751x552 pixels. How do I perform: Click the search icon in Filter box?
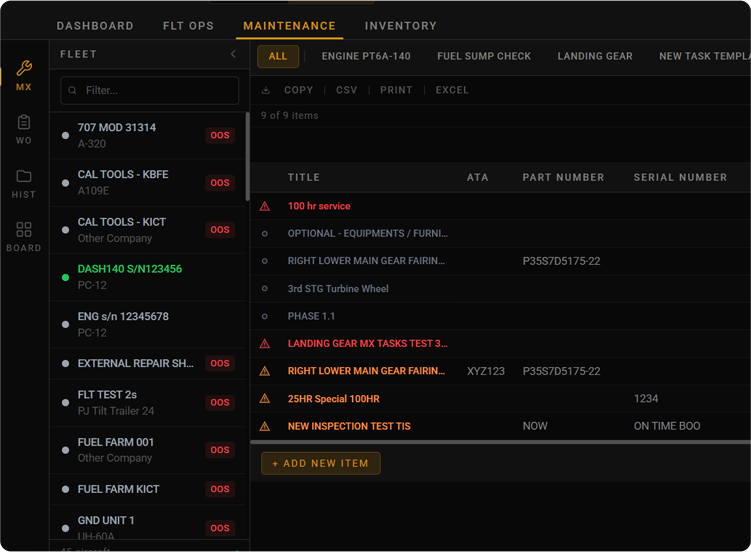[x=72, y=90]
